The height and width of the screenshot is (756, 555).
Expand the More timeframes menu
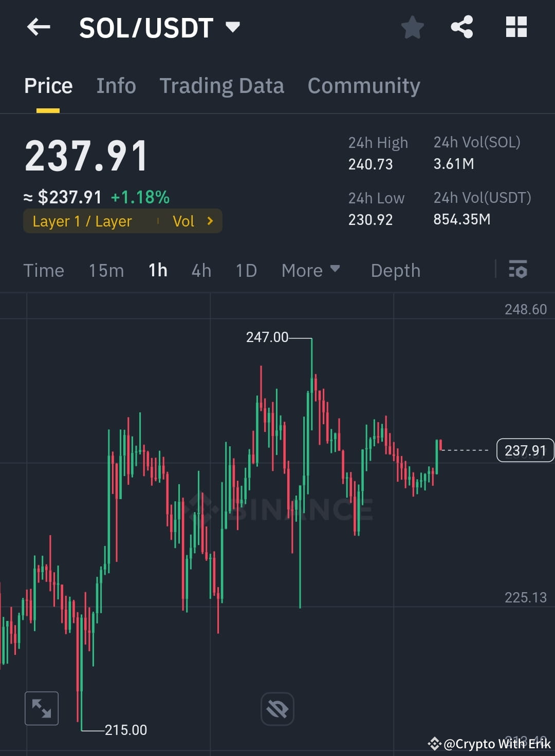point(311,270)
